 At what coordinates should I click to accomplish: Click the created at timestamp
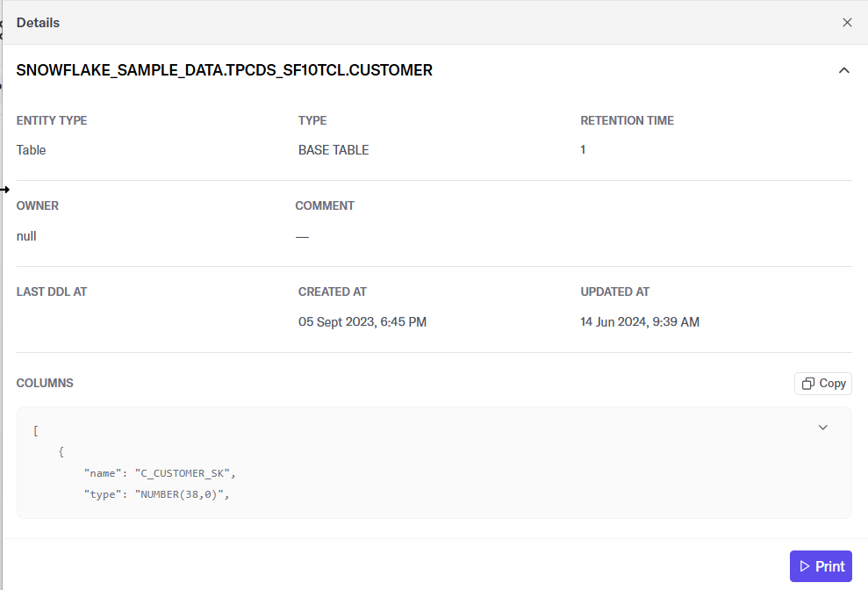pyautogui.click(x=362, y=322)
